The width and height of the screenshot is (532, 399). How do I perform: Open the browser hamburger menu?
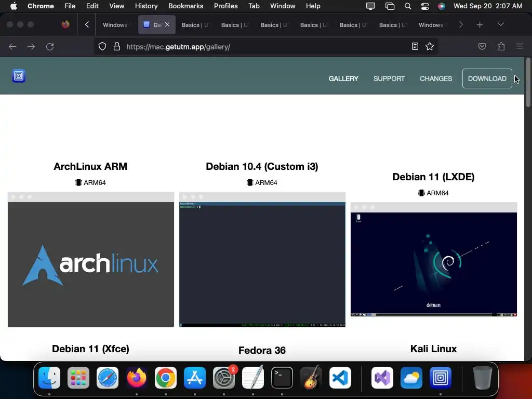520,46
